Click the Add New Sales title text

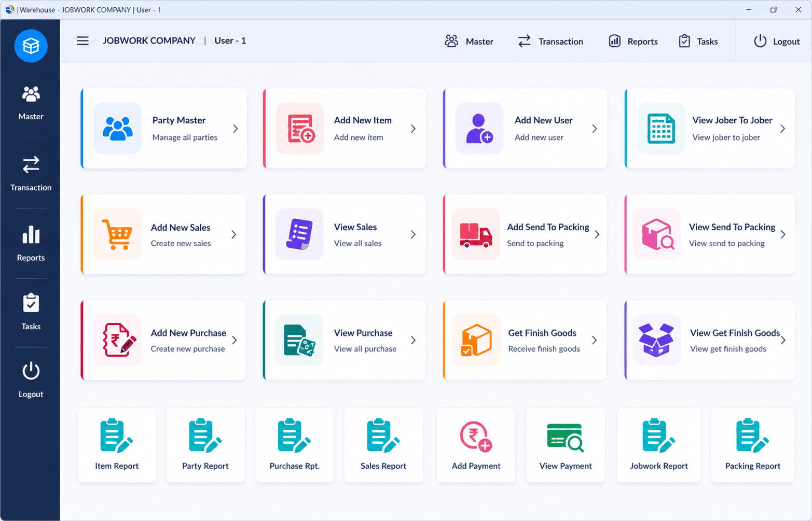181,228
